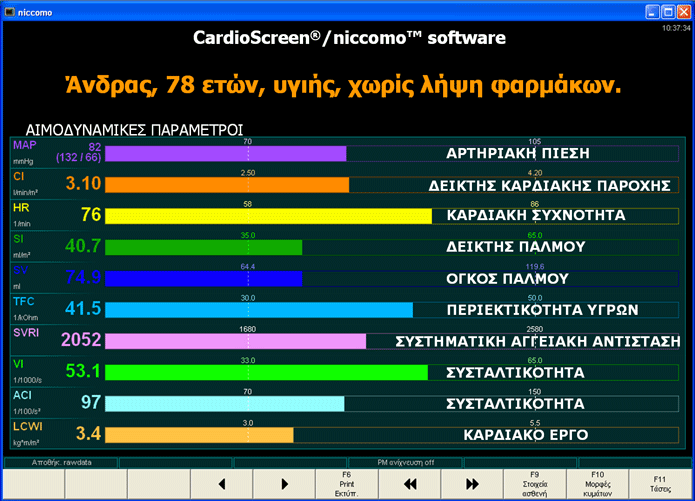Click the CI value 3.10
The image size is (695, 501).
pyautogui.click(x=83, y=184)
